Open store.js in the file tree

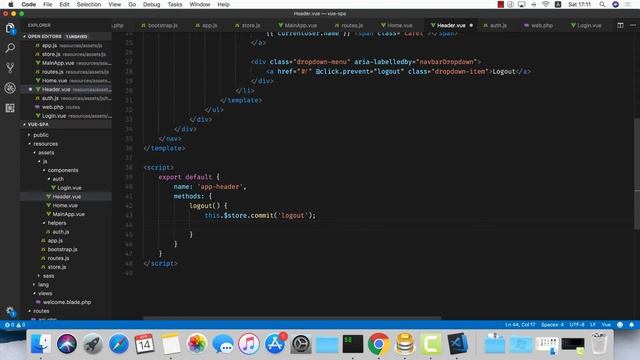click(57, 267)
